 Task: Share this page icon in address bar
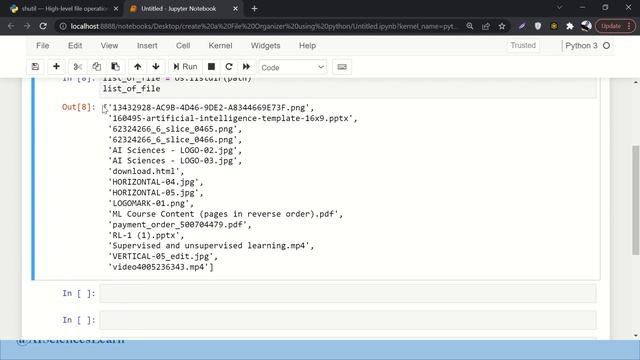coord(486,26)
